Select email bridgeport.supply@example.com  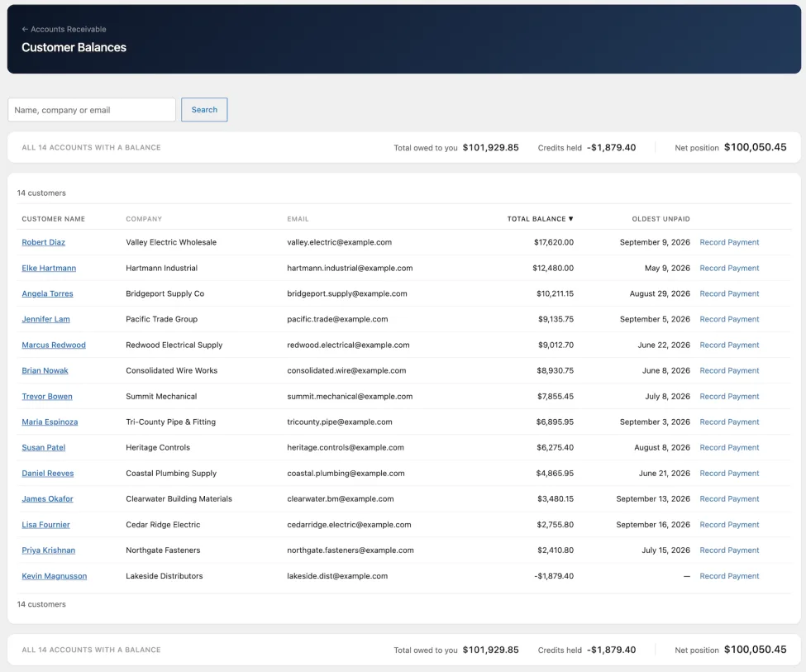point(347,293)
